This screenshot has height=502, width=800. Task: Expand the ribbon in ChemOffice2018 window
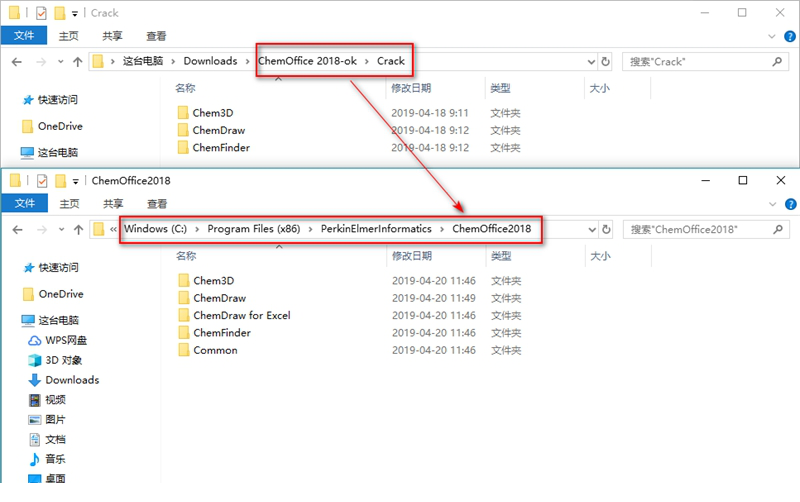[x=772, y=204]
